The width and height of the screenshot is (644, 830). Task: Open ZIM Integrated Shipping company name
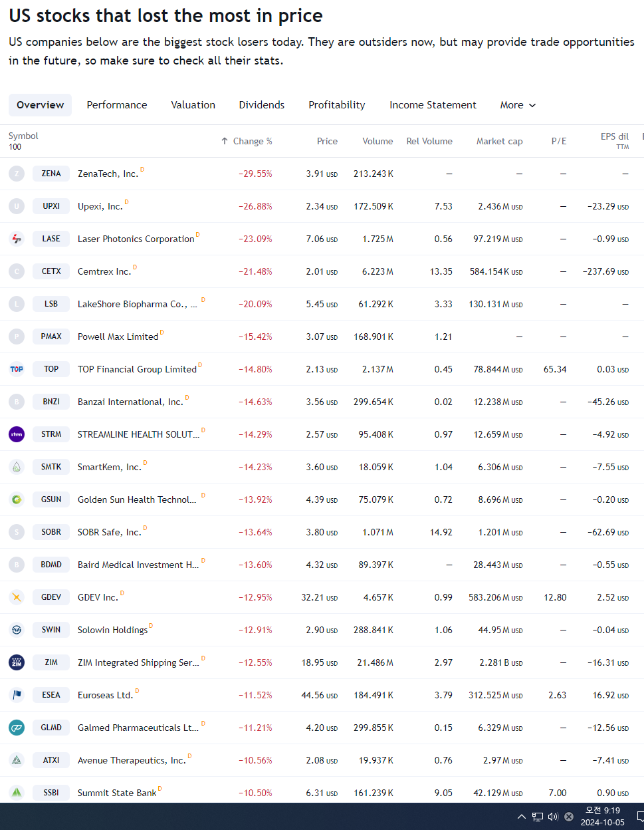(x=138, y=663)
